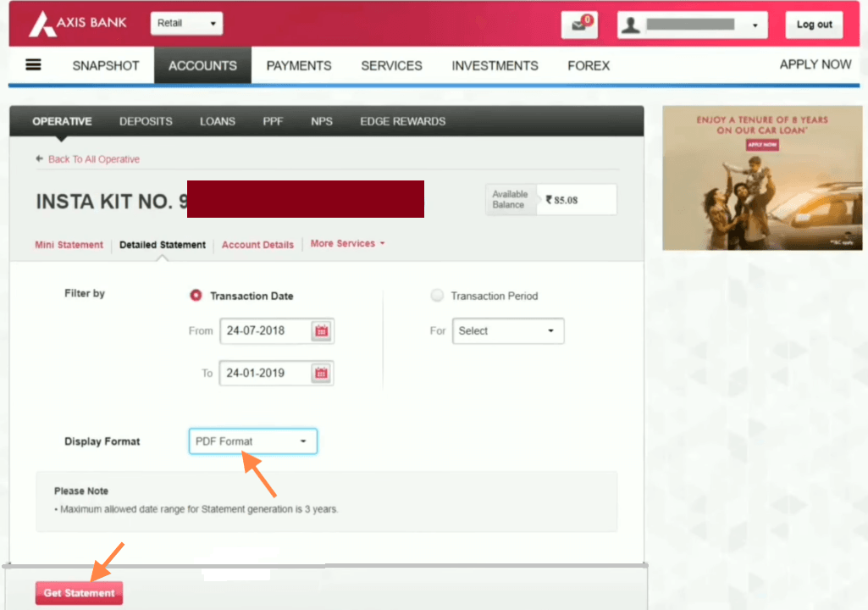Click the Back To All Operative link

click(93, 159)
